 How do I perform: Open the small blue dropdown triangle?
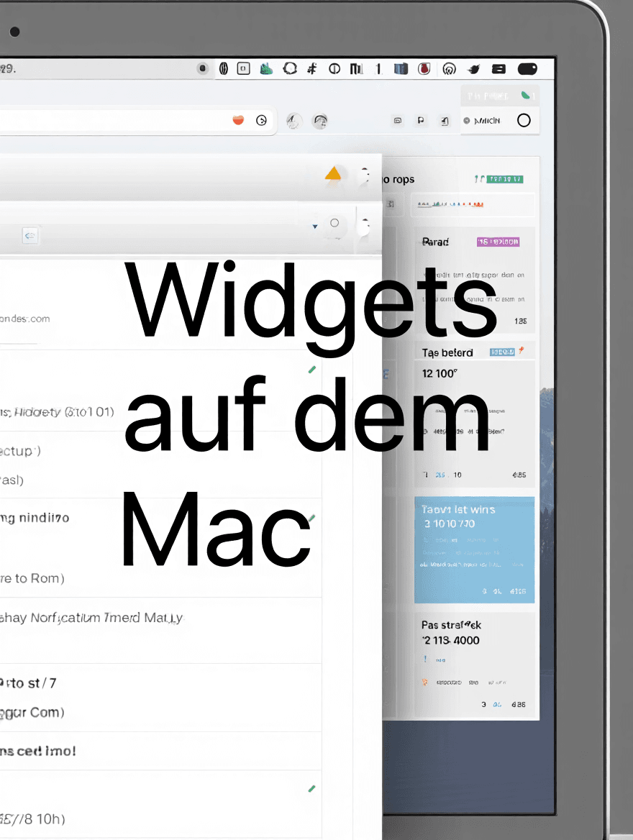pyautogui.click(x=315, y=227)
